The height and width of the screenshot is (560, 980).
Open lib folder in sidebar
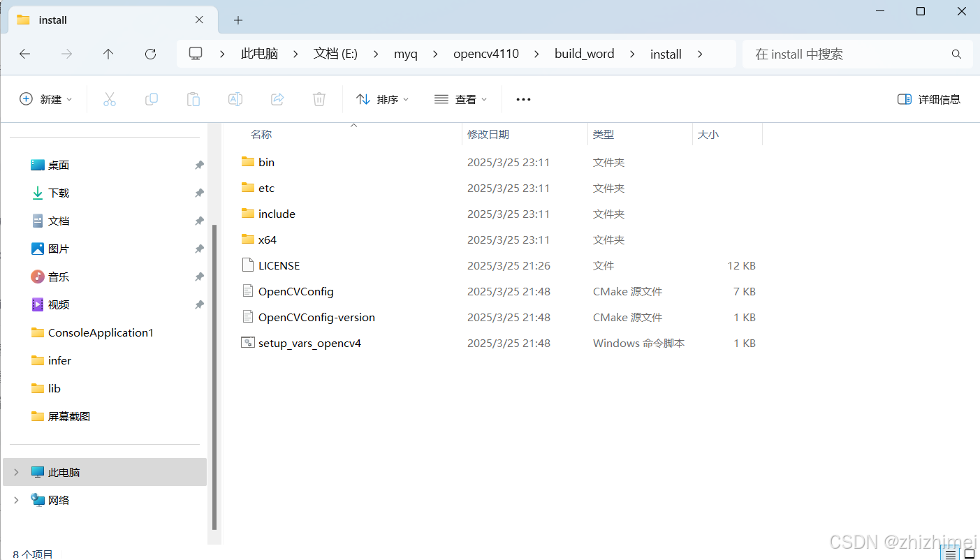point(54,388)
